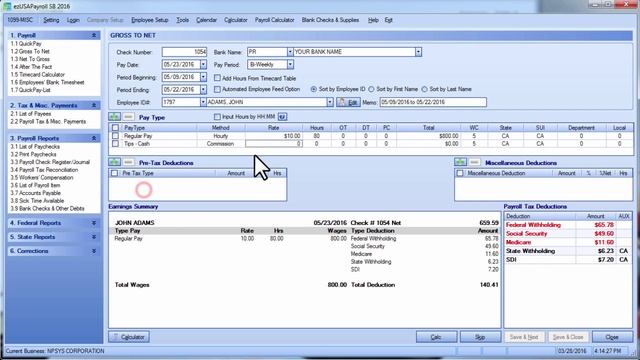
Task: Click remove icon for Pre-Tax Deductions
Action: click(128, 162)
